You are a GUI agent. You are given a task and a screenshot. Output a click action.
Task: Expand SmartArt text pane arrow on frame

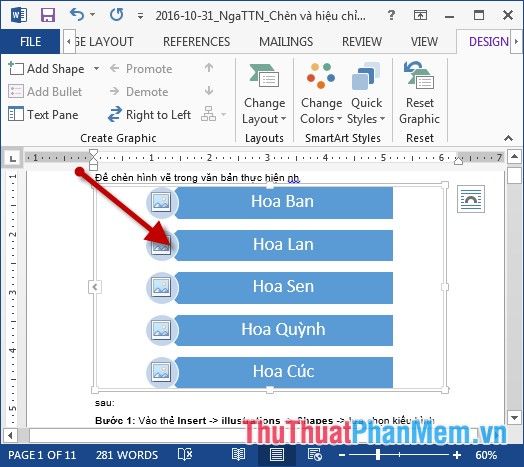95,287
